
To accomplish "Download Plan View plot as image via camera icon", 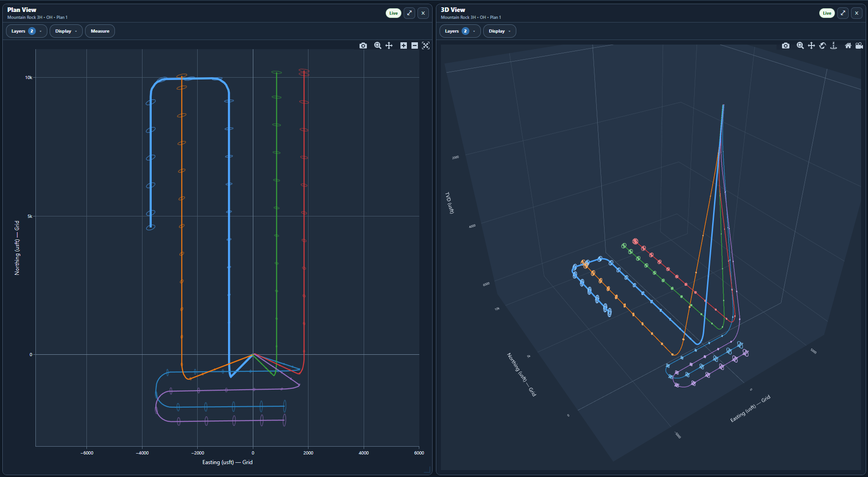I will coord(363,45).
